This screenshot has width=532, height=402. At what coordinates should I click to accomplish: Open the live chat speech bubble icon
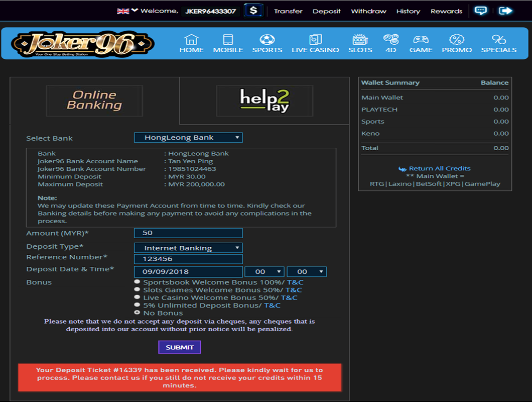[x=481, y=11]
